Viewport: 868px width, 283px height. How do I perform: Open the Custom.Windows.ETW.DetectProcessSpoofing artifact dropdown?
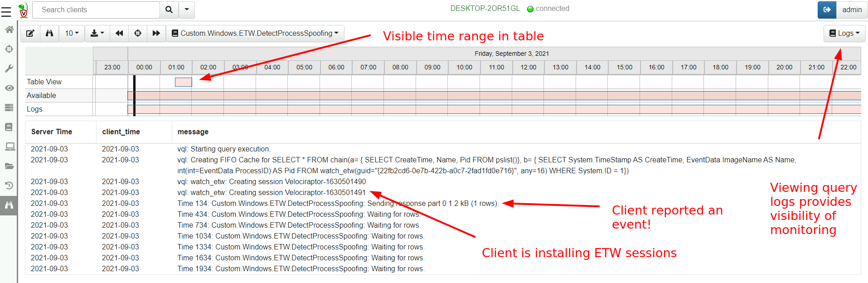pos(255,33)
